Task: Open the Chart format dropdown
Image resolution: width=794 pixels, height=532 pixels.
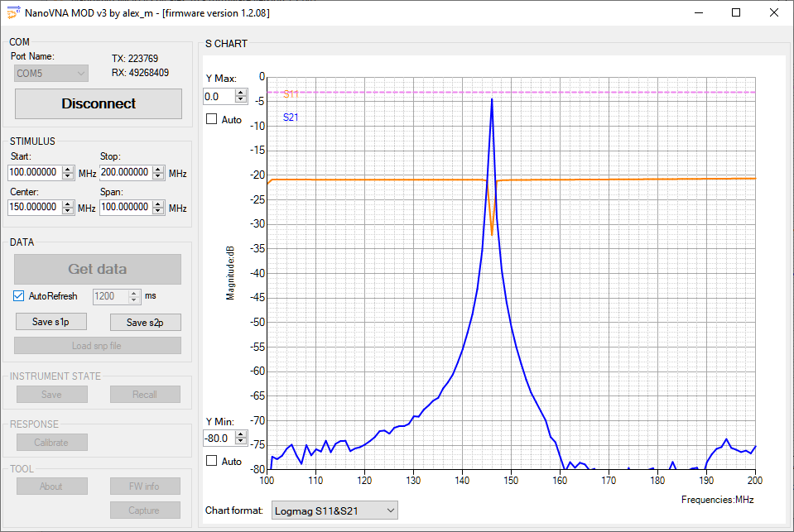Action: click(x=334, y=510)
